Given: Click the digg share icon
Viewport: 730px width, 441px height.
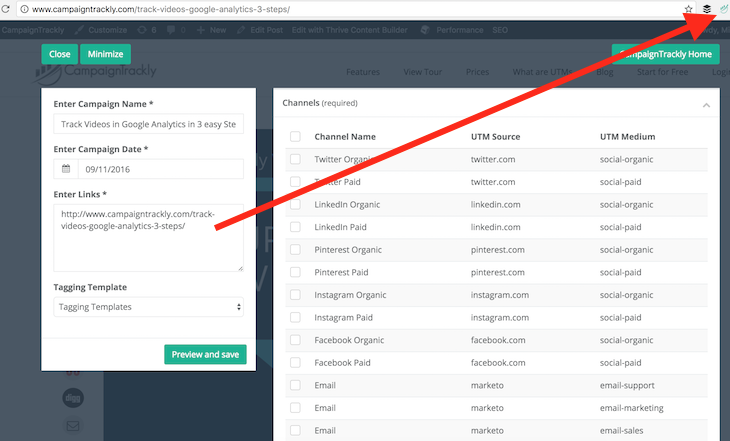Looking at the screenshot, I should (73, 398).
